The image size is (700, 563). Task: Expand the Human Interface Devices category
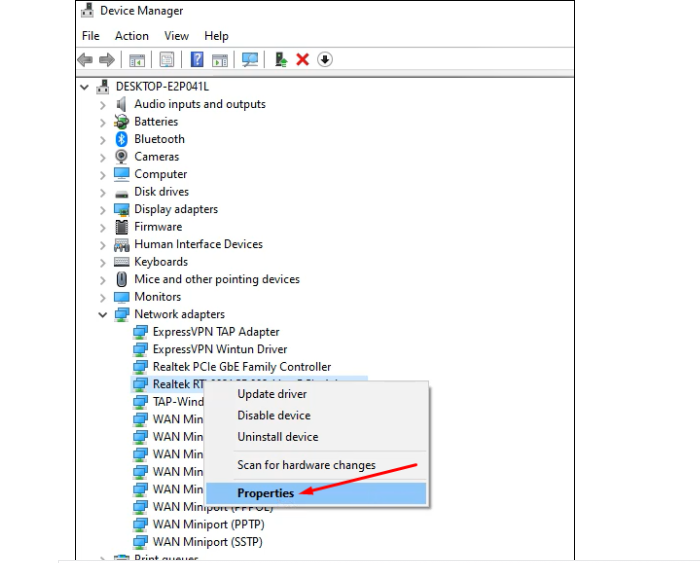[x=103, y=245]
